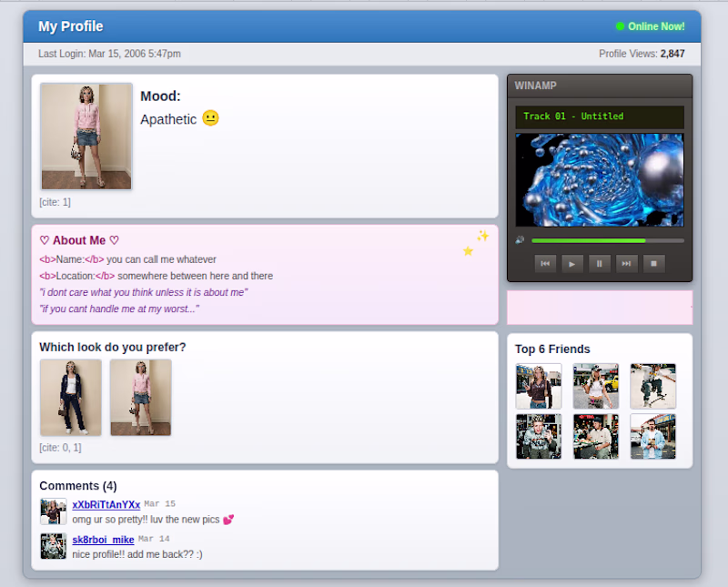Click the Winamp visualization display
Viewport: 728px width, 587px height.
pos(600,180)
